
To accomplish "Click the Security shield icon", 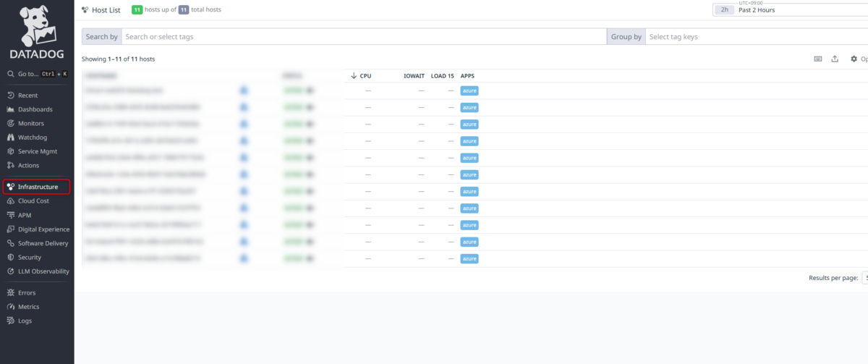I will click(x=10, y=258).
